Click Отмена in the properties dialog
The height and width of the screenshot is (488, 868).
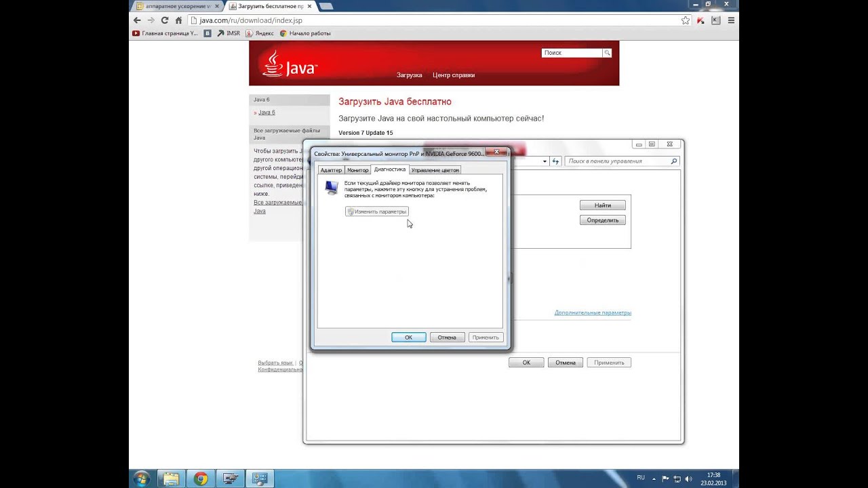pos(447,337)
